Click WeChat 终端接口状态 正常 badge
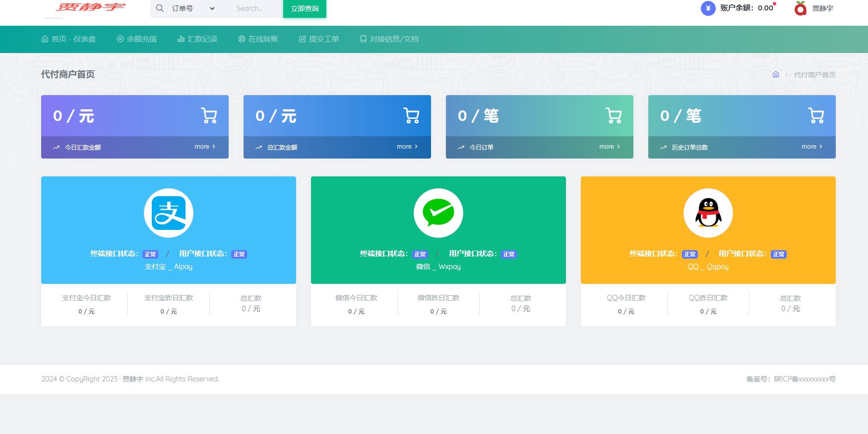 tap(420, 254)
